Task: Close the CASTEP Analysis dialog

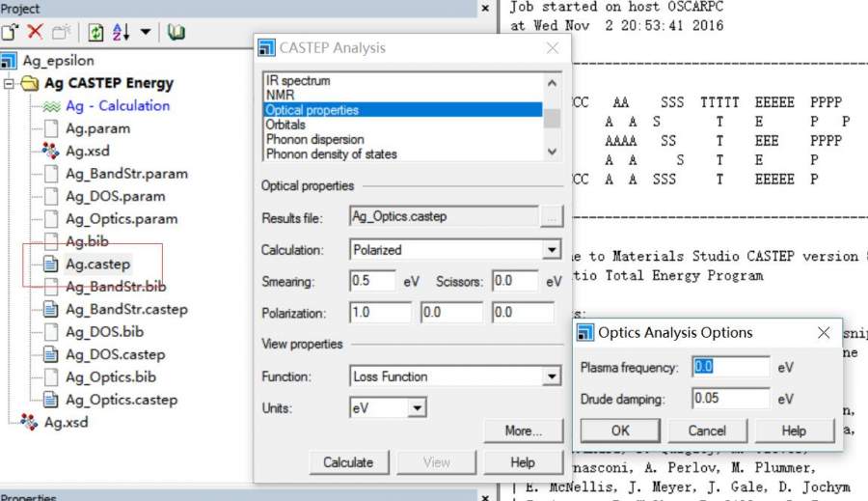Action: pyautogui.click(x=552, y=48)
